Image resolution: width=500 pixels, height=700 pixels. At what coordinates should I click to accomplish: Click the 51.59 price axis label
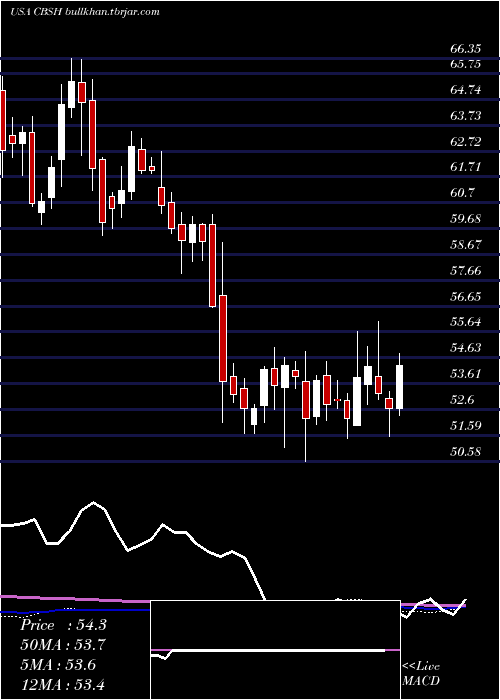pos(466,426)
